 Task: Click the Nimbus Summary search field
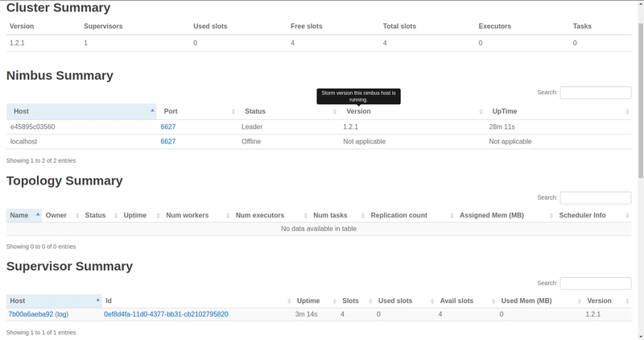click(595, 93)
